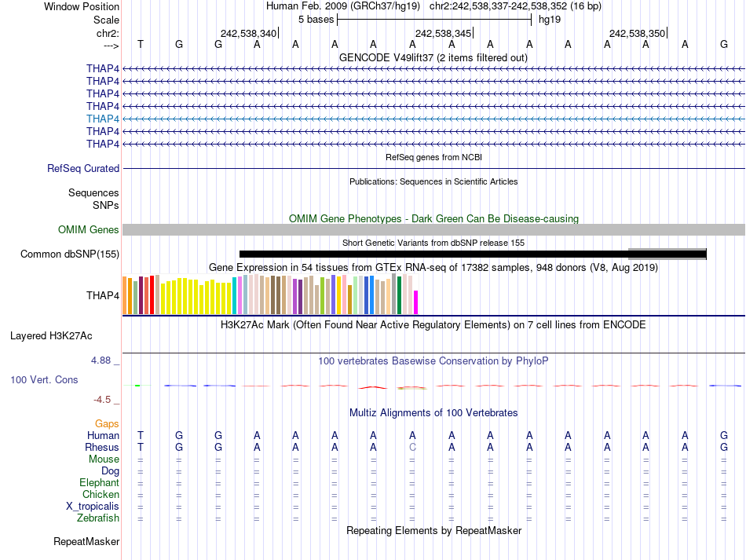The width and height of the screenshot is (746, 560).
Task: Click the T base in the chr2 sequence row
Action: tap(141, 44)
